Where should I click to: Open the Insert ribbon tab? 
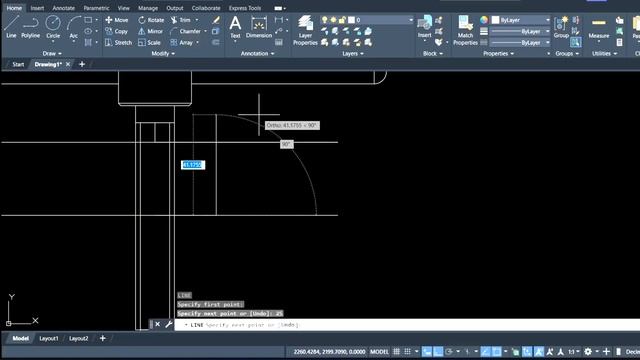37,8
